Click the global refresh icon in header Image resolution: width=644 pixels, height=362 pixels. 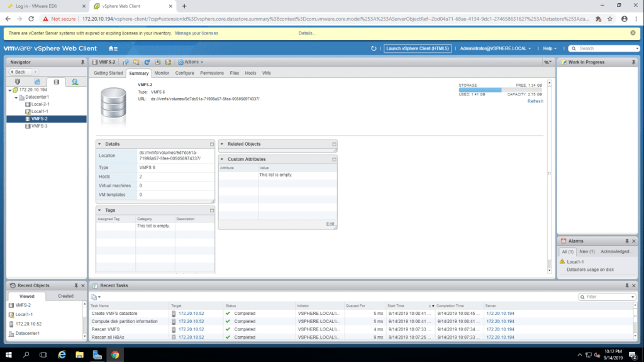coord(374,48)
